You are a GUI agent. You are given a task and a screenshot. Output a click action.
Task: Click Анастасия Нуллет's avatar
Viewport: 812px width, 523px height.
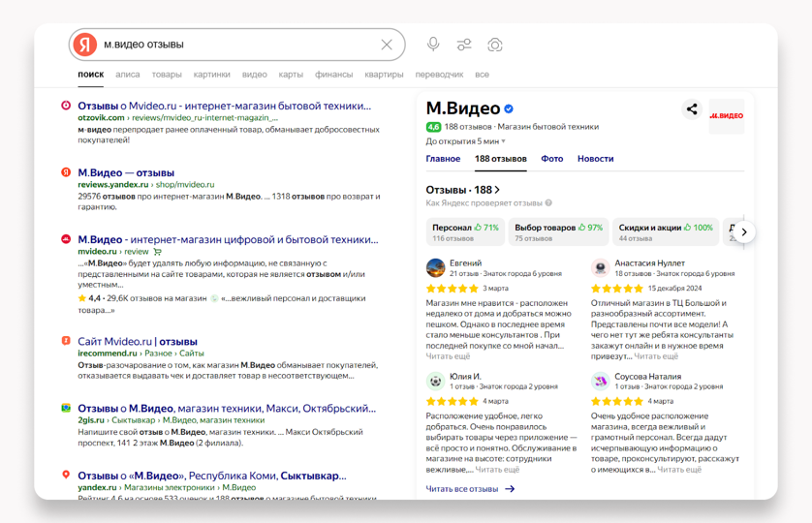(x=601, y=267)
